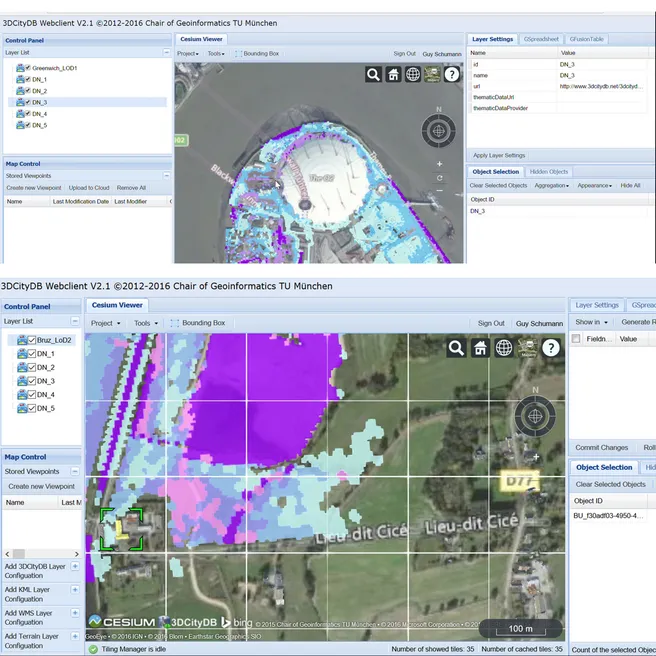Click Hide All button

click(x=630, y=185)
